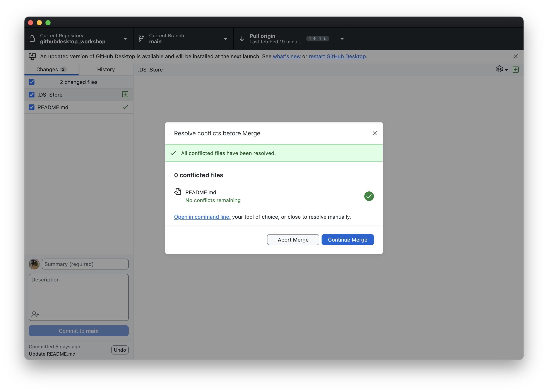Click the Pull origin sync icon
The height and width of the screenshot is (392, 548).
tap(242, 39)
